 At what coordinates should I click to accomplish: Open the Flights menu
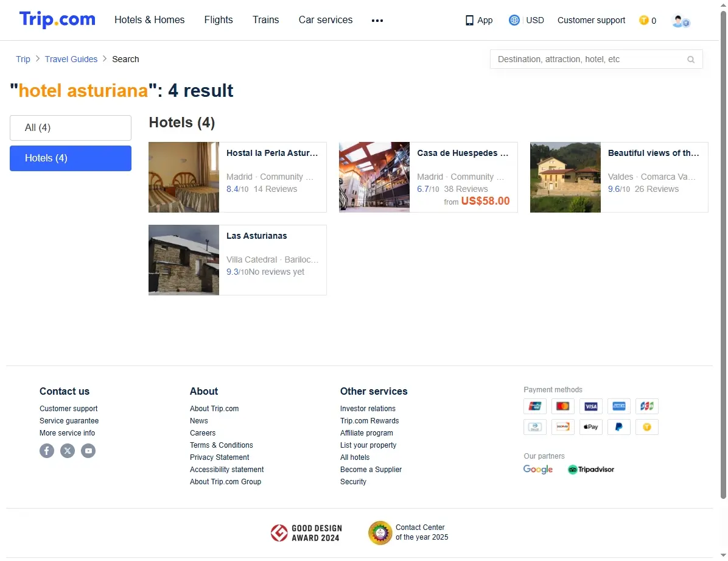(219, 20)
